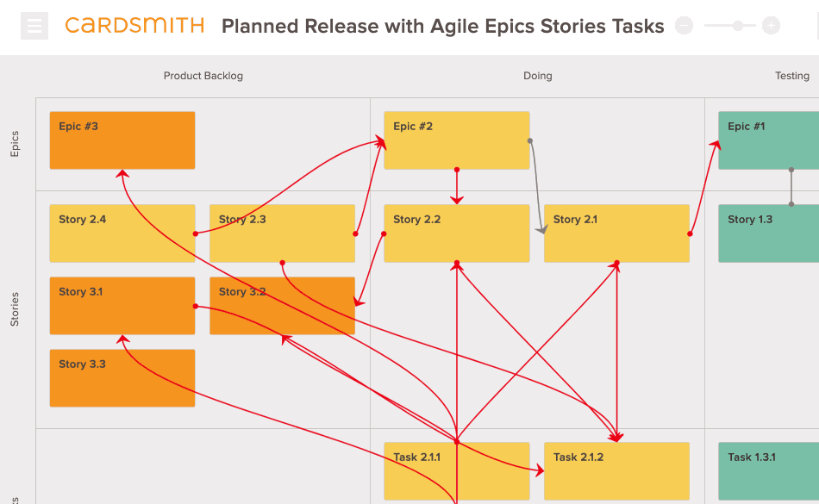The width and height of the screenshot is (819, 504).
Task: Click the zoom slider handle
Action: coord(739,26)
